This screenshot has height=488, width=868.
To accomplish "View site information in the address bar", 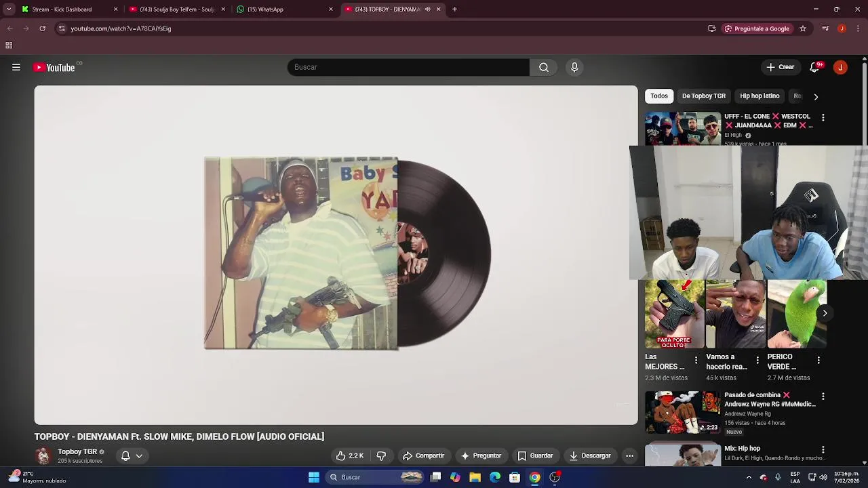I will click(62, 28).
